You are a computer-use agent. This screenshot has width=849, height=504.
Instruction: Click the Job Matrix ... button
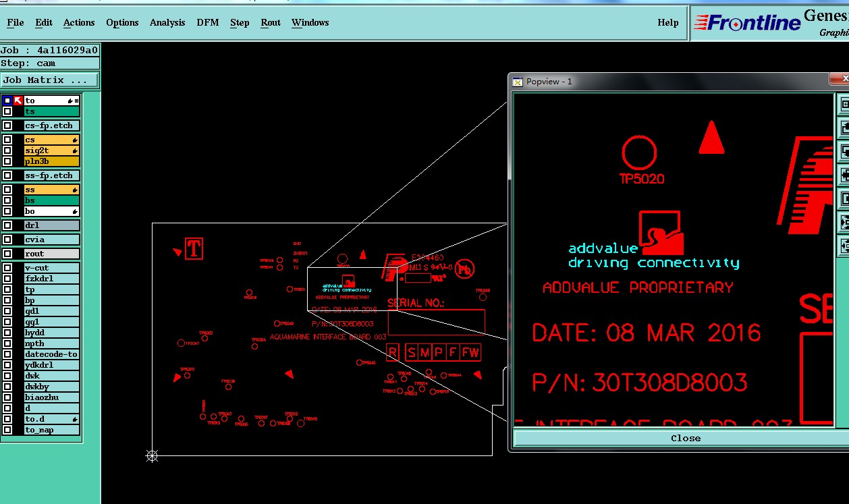[49, 80]
